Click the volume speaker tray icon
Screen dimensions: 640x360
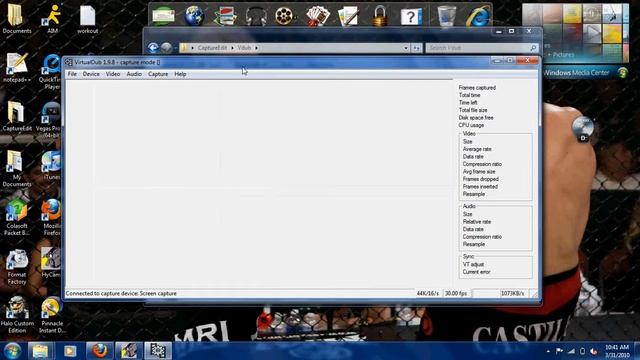594,351
